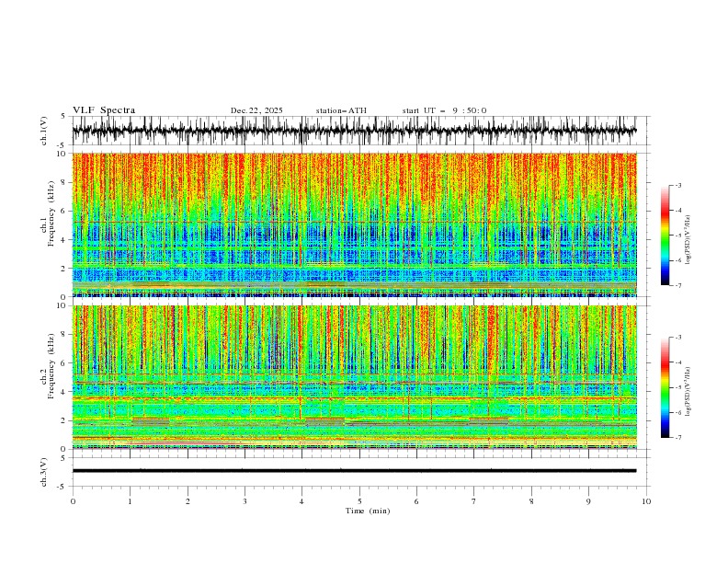Click the "-3" tick on ch.2 colorbar

coord(678,338)
